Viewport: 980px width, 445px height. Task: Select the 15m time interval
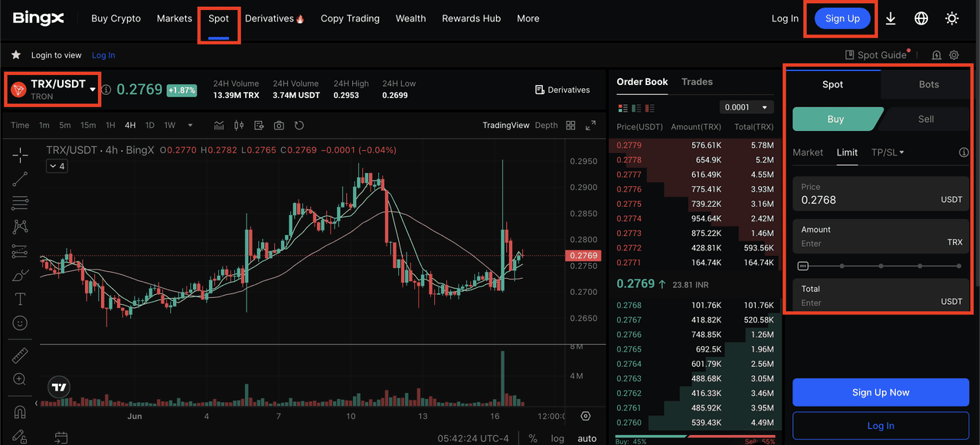[88, 125]
